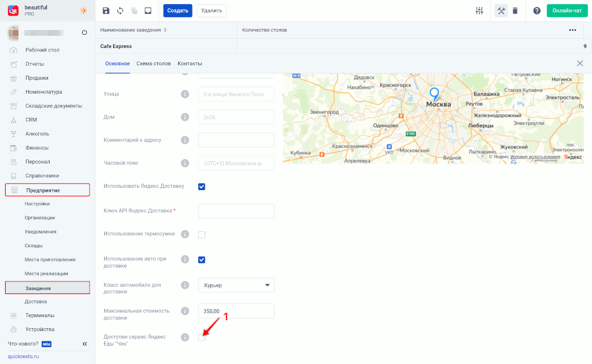Click the Создать button
Screen dimensions: 592x364
point(177,10)
